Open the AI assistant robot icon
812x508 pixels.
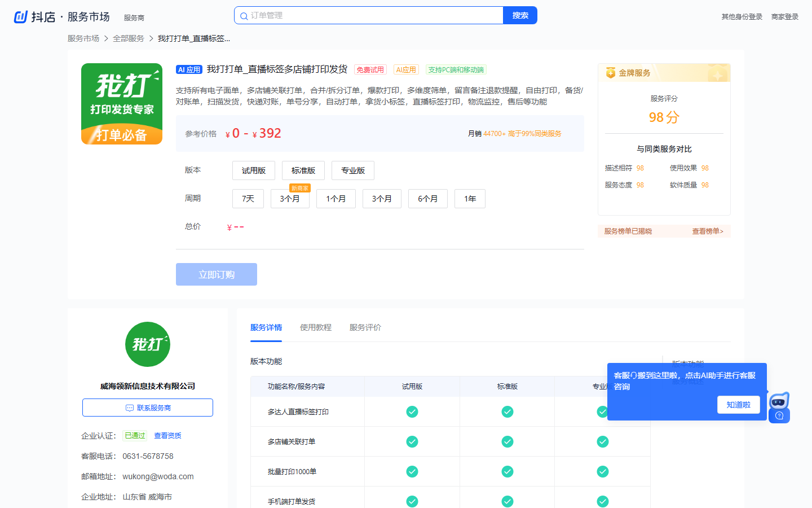click(x=779, y=401)
